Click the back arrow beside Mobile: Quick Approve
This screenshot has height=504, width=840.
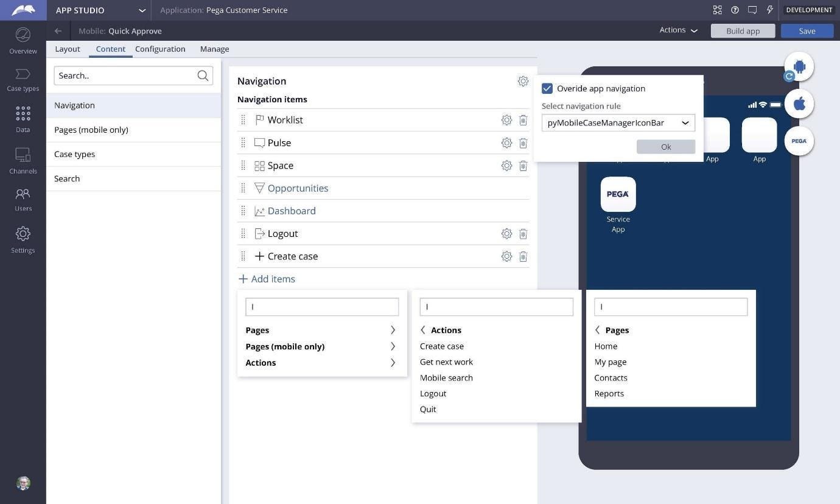click(58, 31)
